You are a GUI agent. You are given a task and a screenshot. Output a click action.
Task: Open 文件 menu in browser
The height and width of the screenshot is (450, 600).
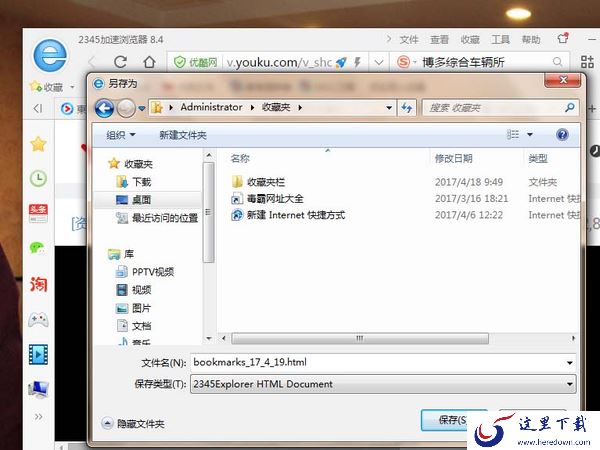tap(409, 40)
